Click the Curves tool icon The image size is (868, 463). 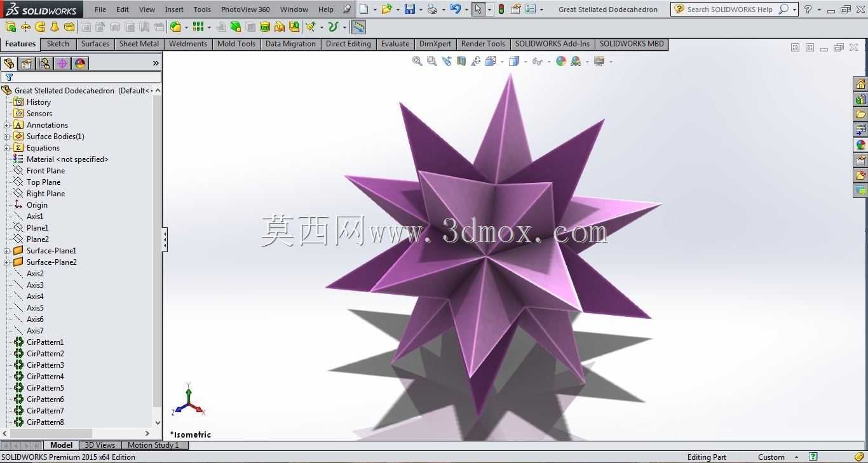333,27
